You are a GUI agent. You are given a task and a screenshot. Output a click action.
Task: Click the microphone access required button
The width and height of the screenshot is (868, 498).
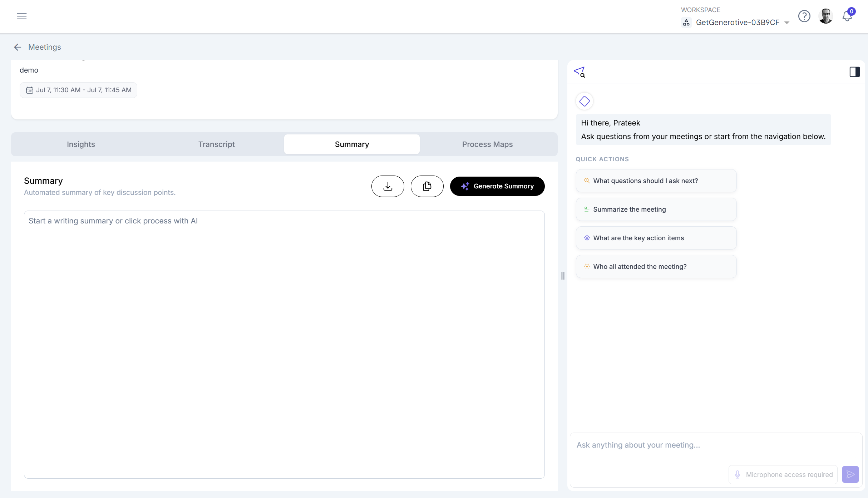point(783,474)
